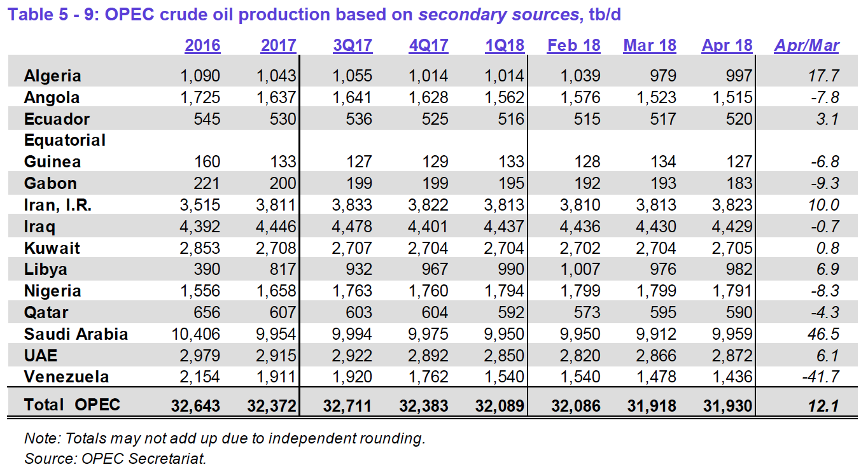Click Algeria Apr/Mar value 17.7

click(823, 76)
